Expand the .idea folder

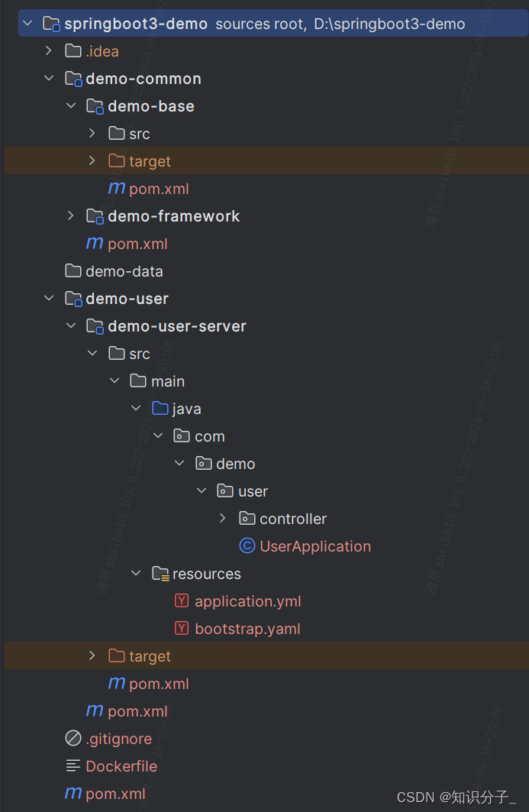49,50
